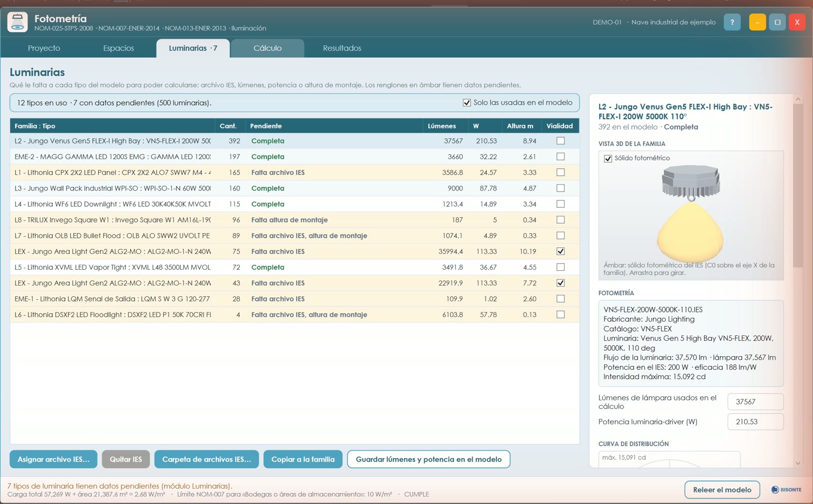Select row 'L5 - Lithonia XVML LED Vapor Tight'
This screenshot has height=504, width=813.
(295, 267)
